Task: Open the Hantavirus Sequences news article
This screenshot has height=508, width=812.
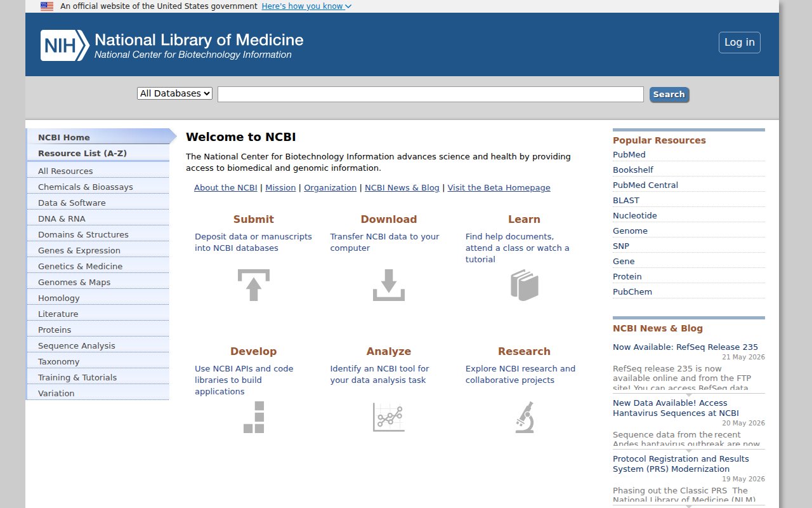Action: click(x=676, y=408)
